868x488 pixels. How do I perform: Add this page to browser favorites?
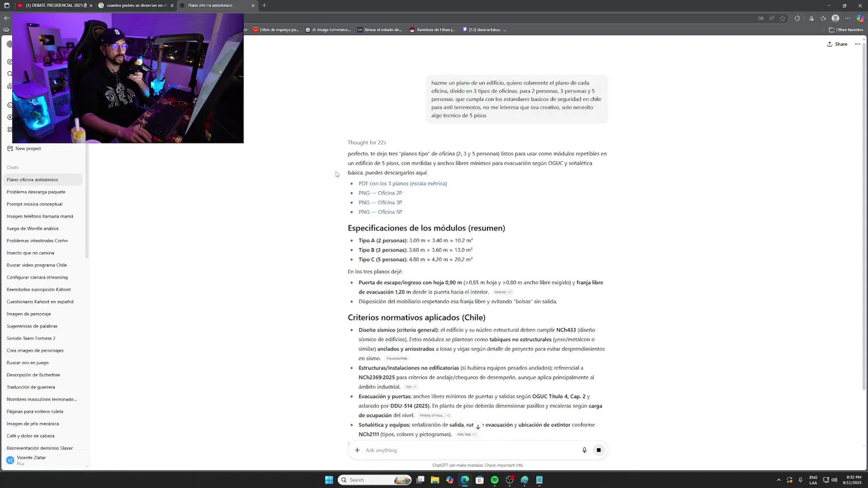[783, 18]
